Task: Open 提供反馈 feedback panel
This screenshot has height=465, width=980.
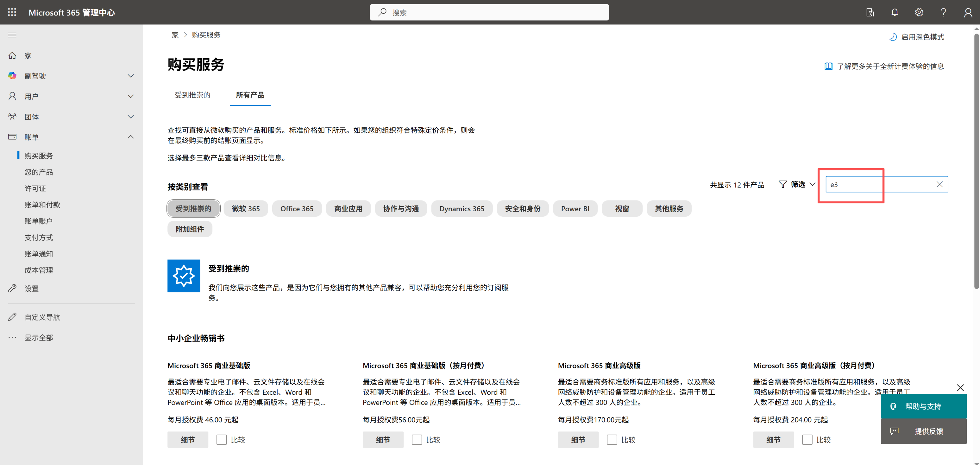Action: click(924, 431)
